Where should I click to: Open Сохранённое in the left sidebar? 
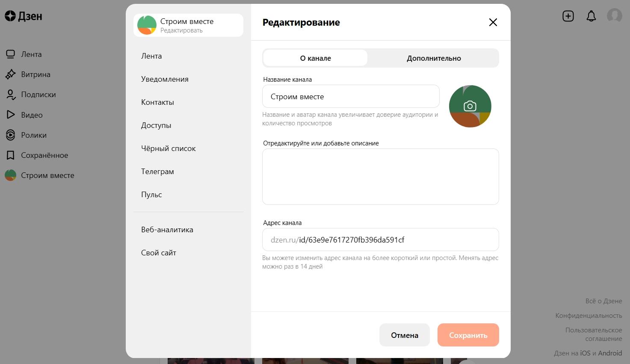(44, 155)
